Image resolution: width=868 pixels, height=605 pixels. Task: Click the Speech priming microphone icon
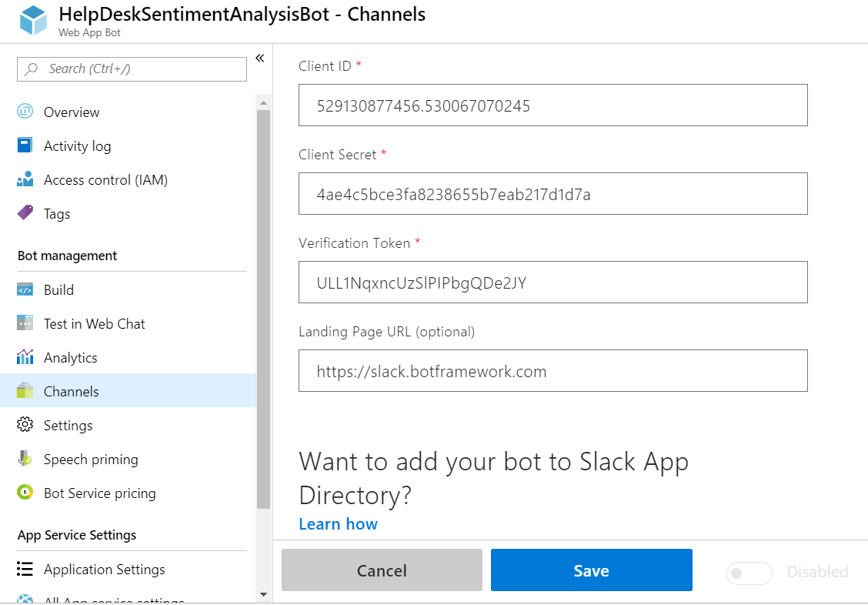point(25,459)
